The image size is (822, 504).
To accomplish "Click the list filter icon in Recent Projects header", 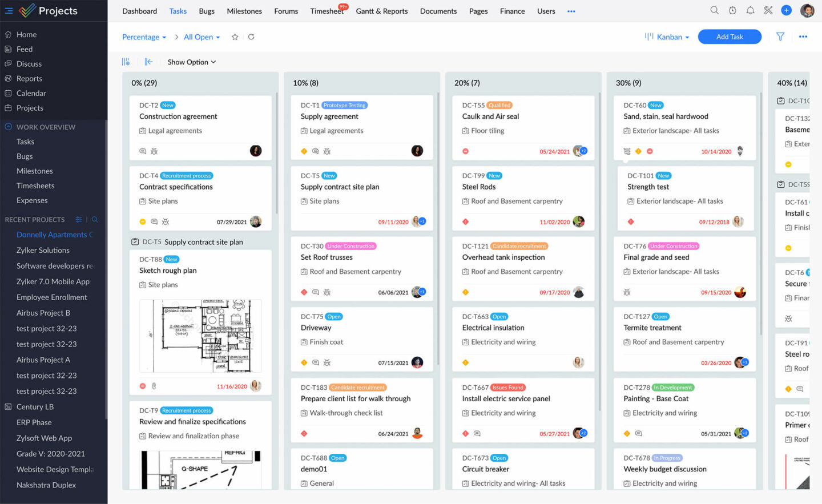I will point(79,219).
